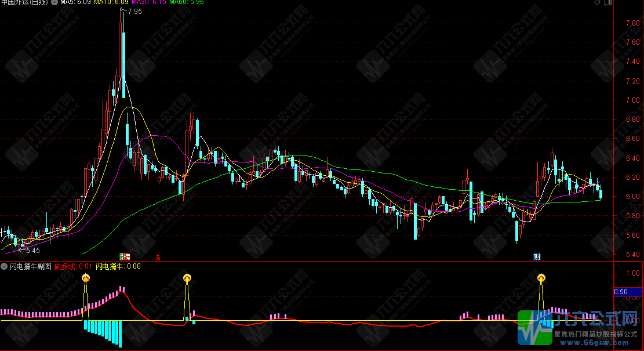Click the 0.50 highlighted axis value box

click(x=620, y=292)
